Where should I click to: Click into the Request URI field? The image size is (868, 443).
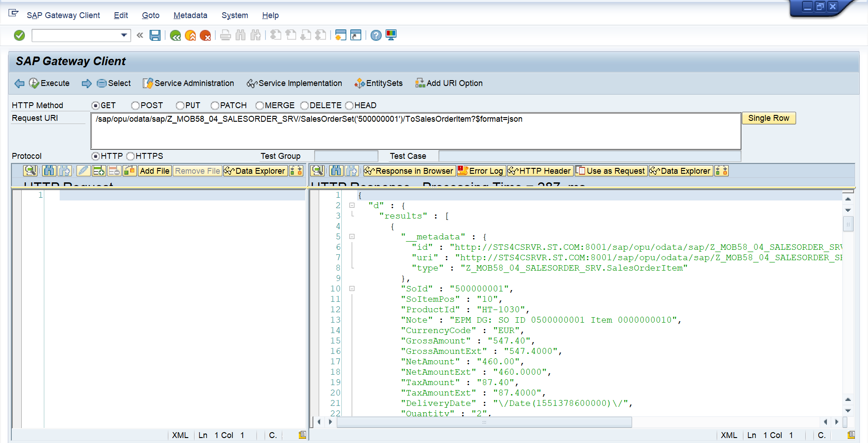pos(415,131)
